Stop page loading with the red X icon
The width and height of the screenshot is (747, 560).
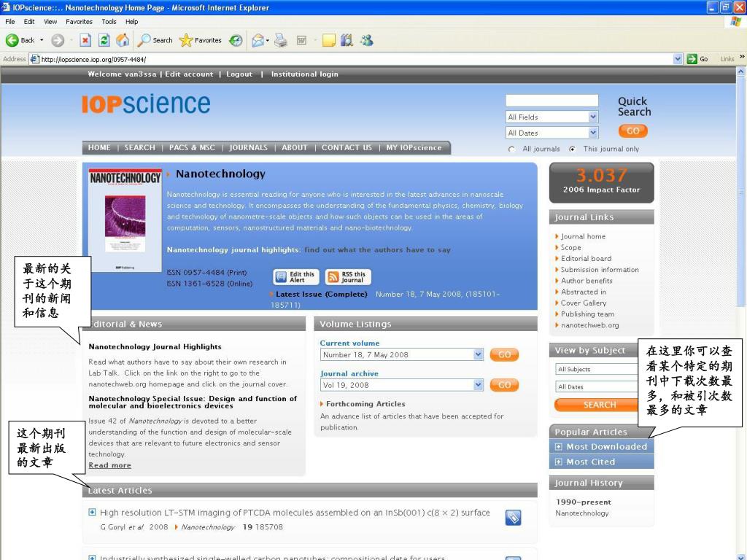(85, 41)
